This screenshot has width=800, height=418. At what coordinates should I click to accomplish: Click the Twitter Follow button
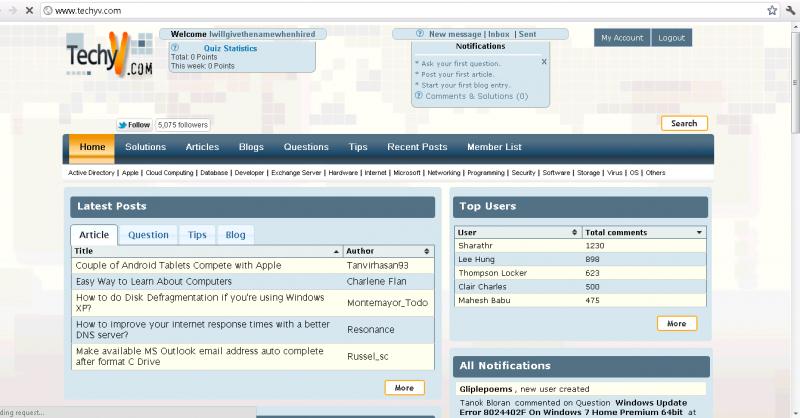133,125
